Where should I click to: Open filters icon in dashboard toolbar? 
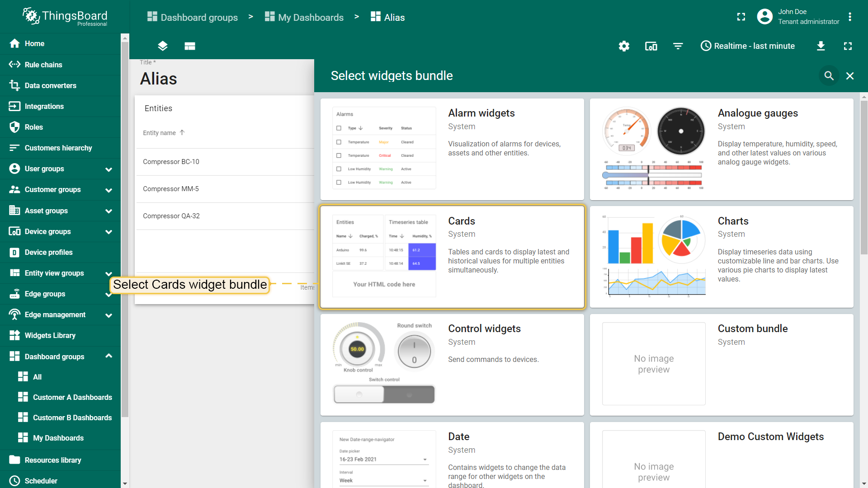pos(678,46)
